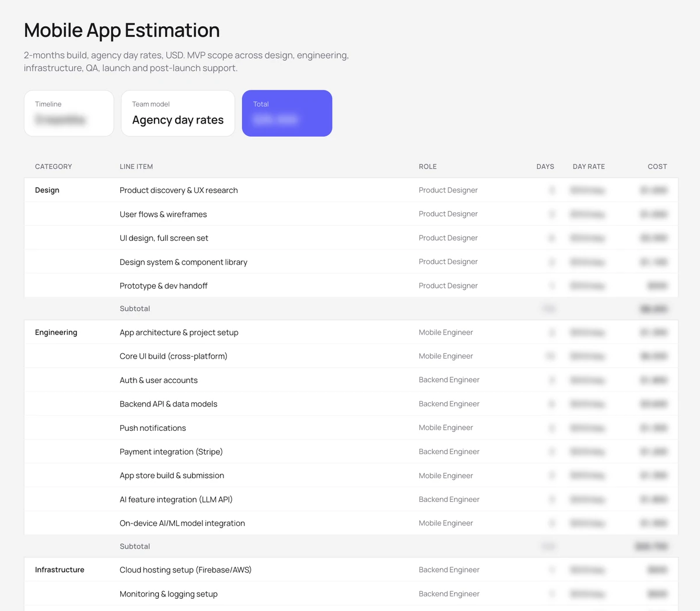Click Auth & user accounts line item
Viewport: 700px width, 611px height.
[159, 380]
